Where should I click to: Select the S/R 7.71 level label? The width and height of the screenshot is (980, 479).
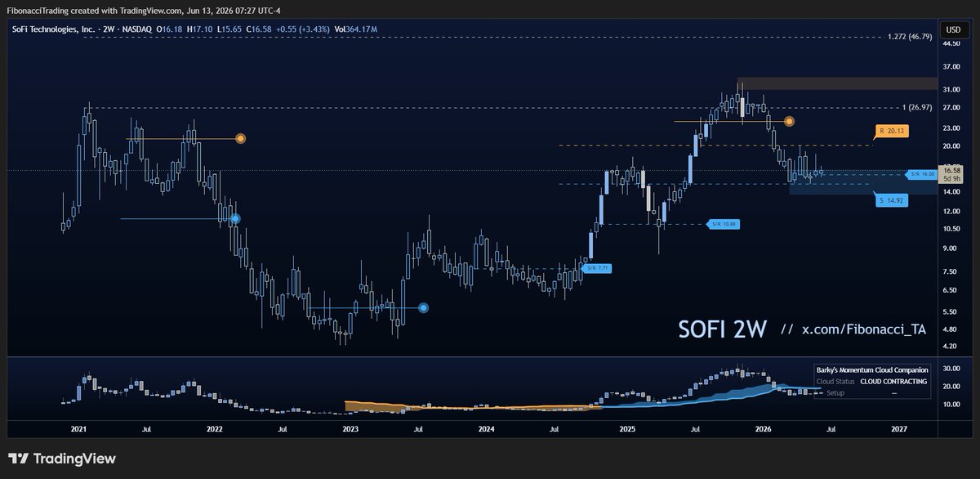(x=595, y=267)
